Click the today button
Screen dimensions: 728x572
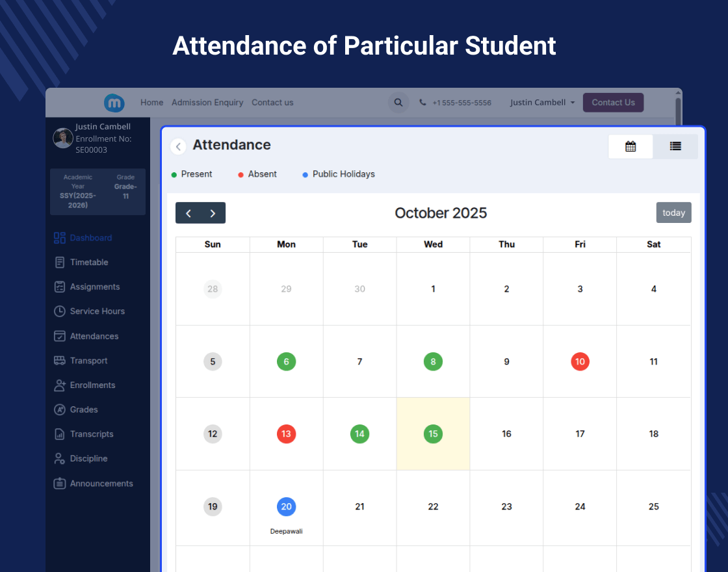(673, 213)
